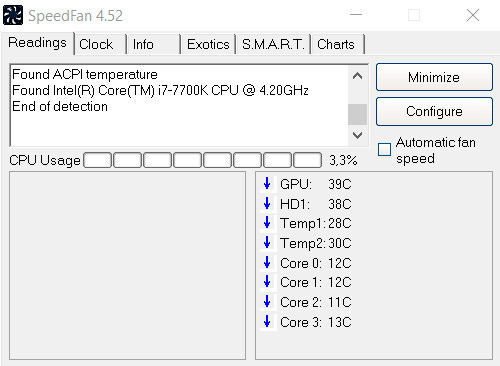Click the first CPU Usage bar segment

[97, 160]
